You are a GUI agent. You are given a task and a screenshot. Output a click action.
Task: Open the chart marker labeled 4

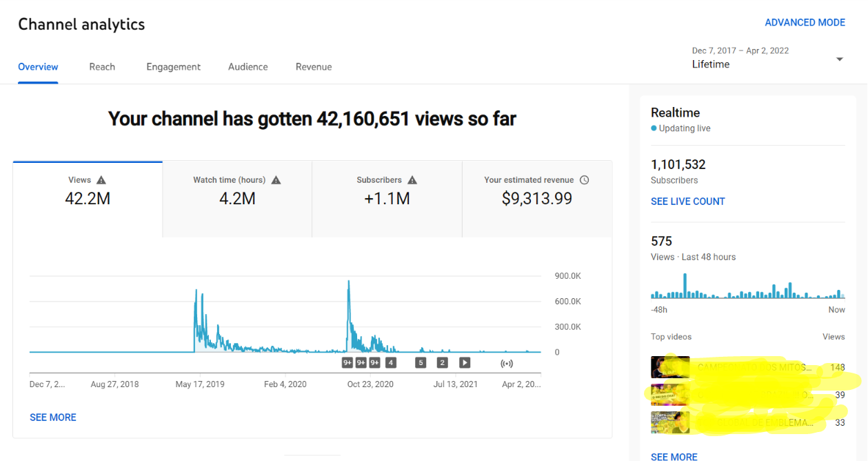[x=391, y=362]
